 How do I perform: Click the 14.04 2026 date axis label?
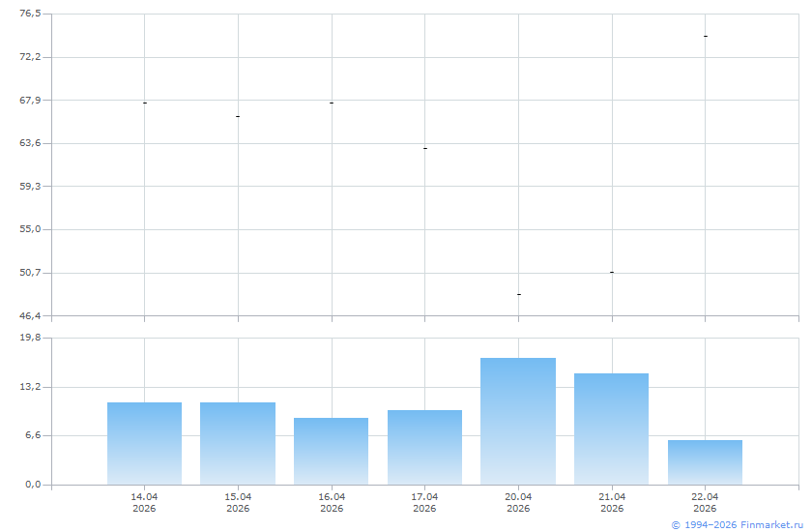[144, 502]
